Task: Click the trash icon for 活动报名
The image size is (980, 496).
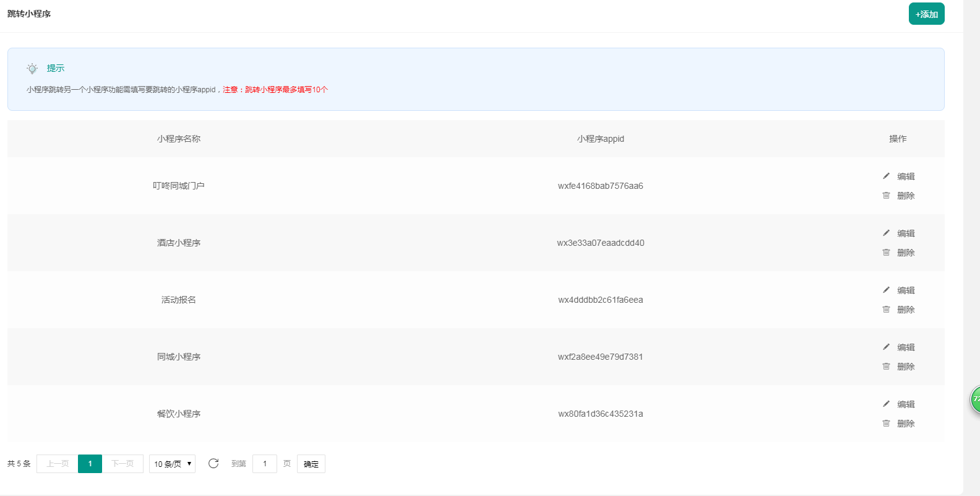Action: coord(886,310)
